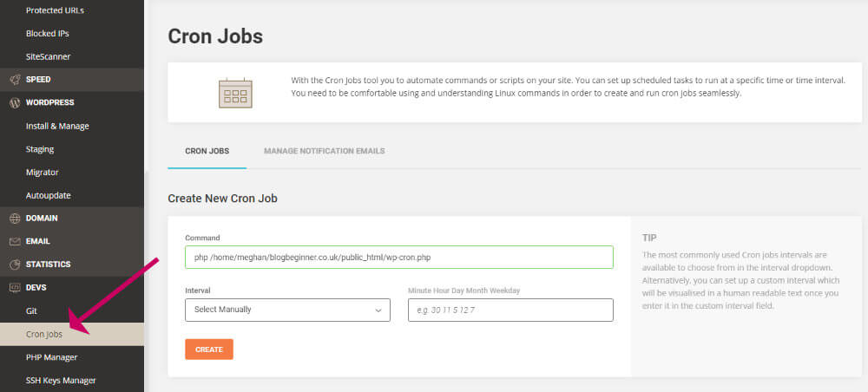Switch to Manage Notification Emails tab
Viewport: 868px width, 392px height.
(x=325, y=151)
